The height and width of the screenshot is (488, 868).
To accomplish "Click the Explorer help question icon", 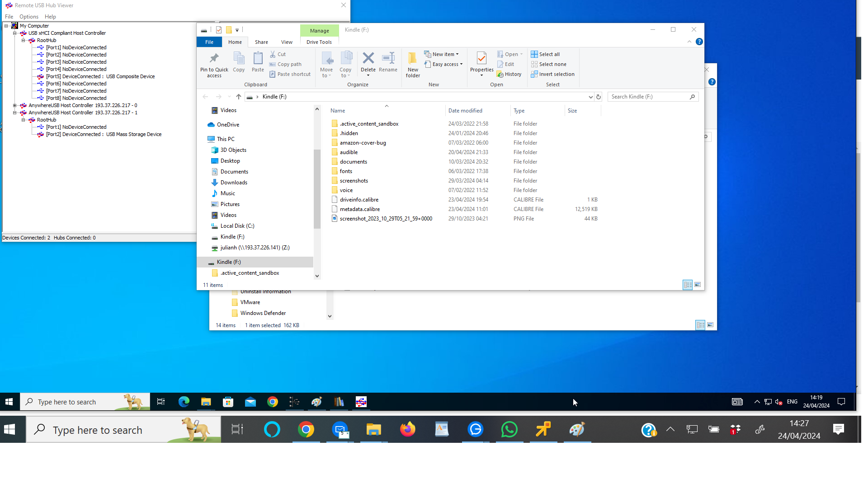I will (699, 42).
